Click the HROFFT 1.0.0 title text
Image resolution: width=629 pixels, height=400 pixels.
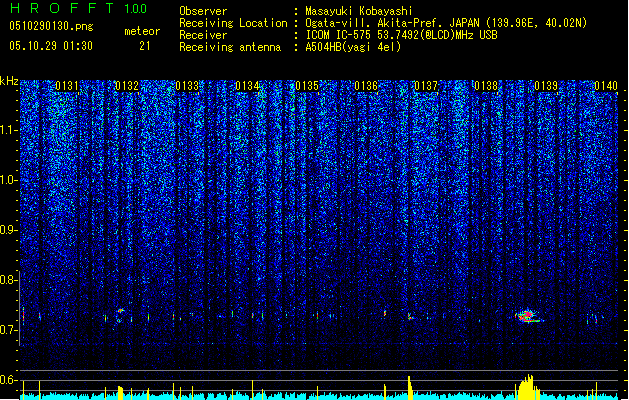point(79,8)
